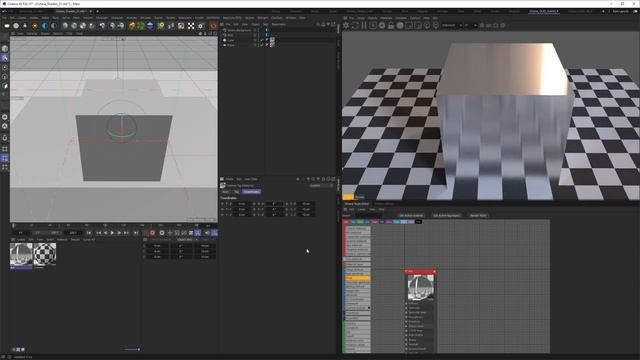Viewport: 640px width, 360px height.
Task: Click the checkerboard icon in the top toolbar
Action: point(191,26)
